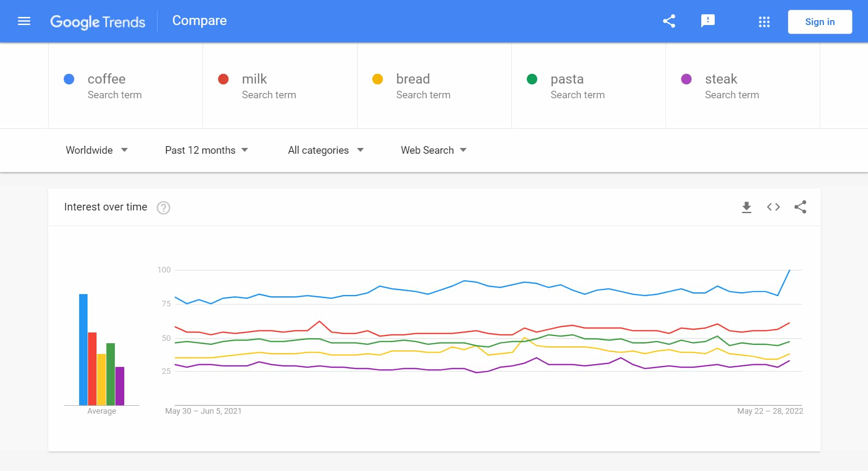Select the coffee search term card
868x471 pixels.
pos(126,86)
